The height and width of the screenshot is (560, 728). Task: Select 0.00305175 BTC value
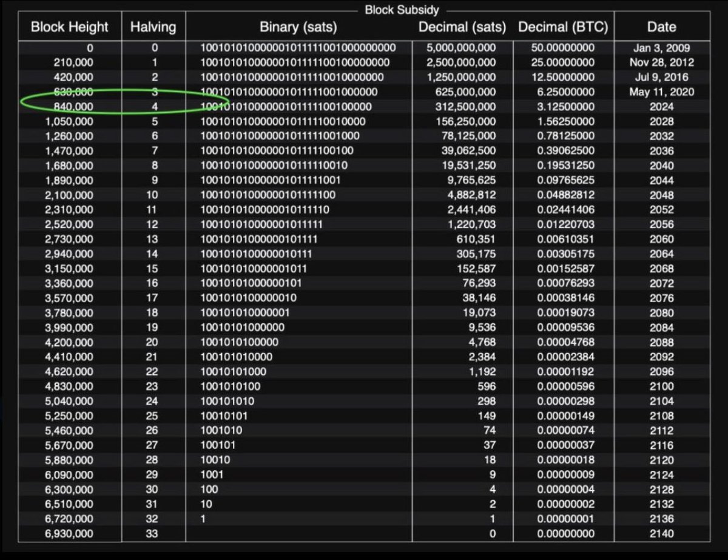(x=566, y=254)
